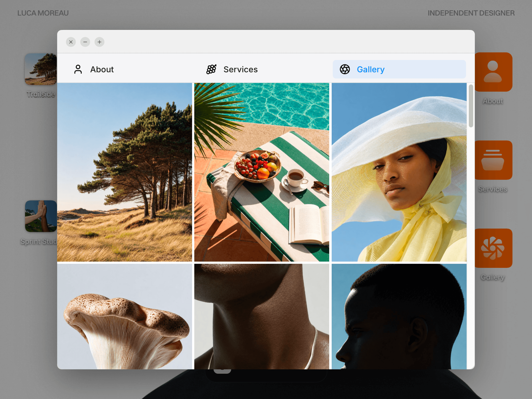The image size is (532, 399).
Task: Open the Sprint Studio desktop thumbnail
Action: [x=41, y=216]
